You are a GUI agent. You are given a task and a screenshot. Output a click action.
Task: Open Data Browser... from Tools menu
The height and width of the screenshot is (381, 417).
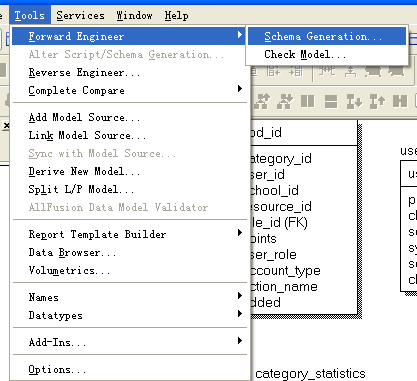tap(129, 252)
